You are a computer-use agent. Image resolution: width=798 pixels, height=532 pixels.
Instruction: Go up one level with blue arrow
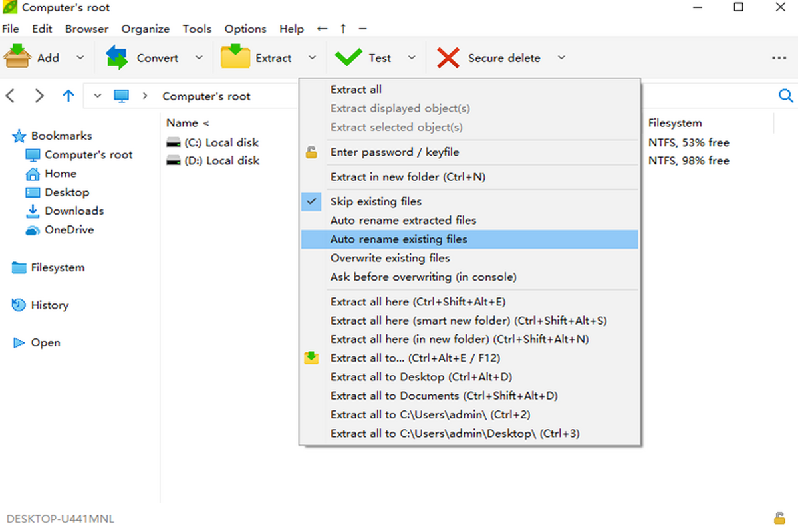tap(68, 96)
